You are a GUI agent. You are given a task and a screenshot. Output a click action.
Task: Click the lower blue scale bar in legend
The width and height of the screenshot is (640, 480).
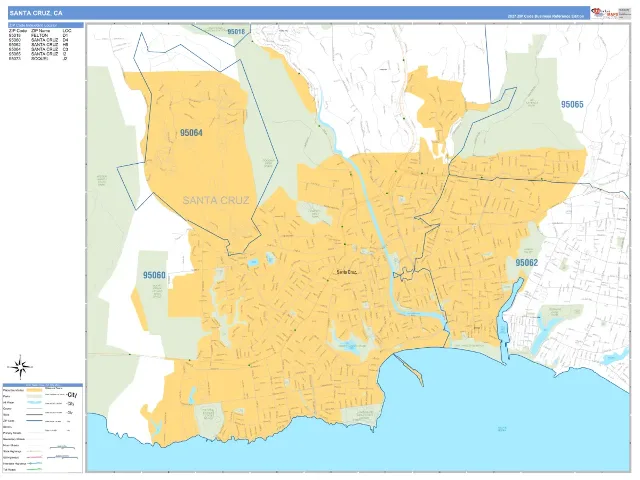click(x=62, y=457)
